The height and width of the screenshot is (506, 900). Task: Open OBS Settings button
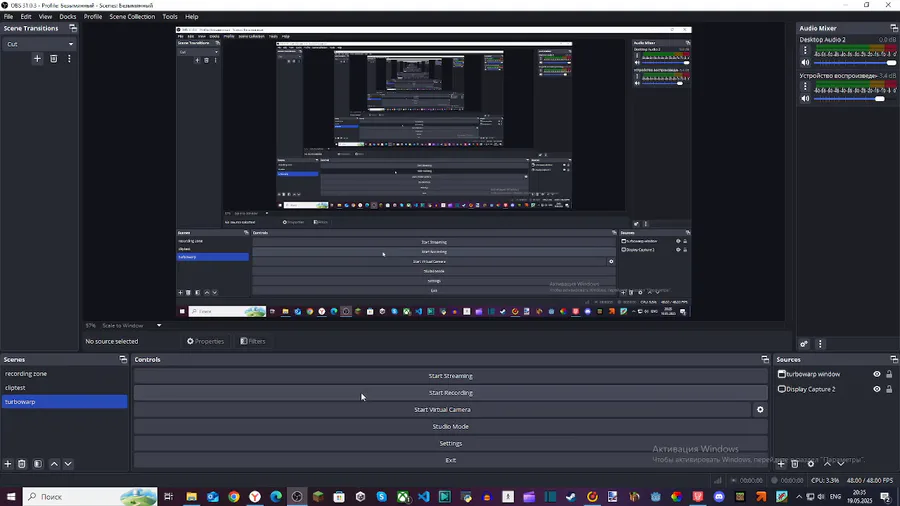(451, 443)
